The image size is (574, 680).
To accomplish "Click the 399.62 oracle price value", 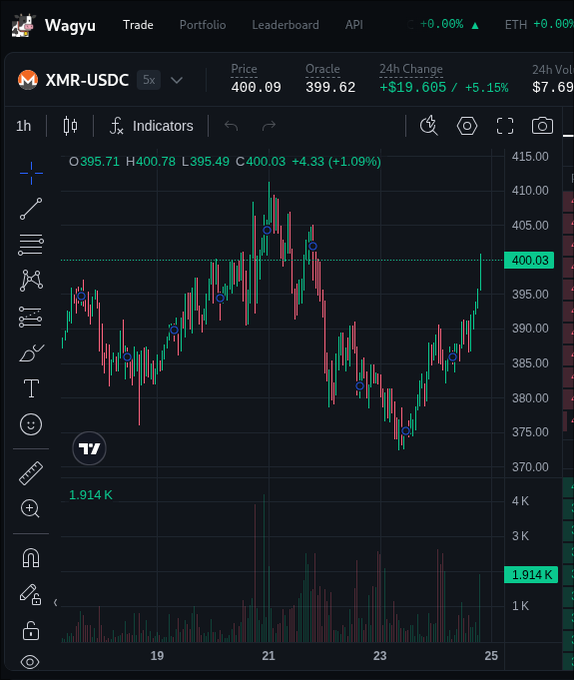I will coord(330,88).
